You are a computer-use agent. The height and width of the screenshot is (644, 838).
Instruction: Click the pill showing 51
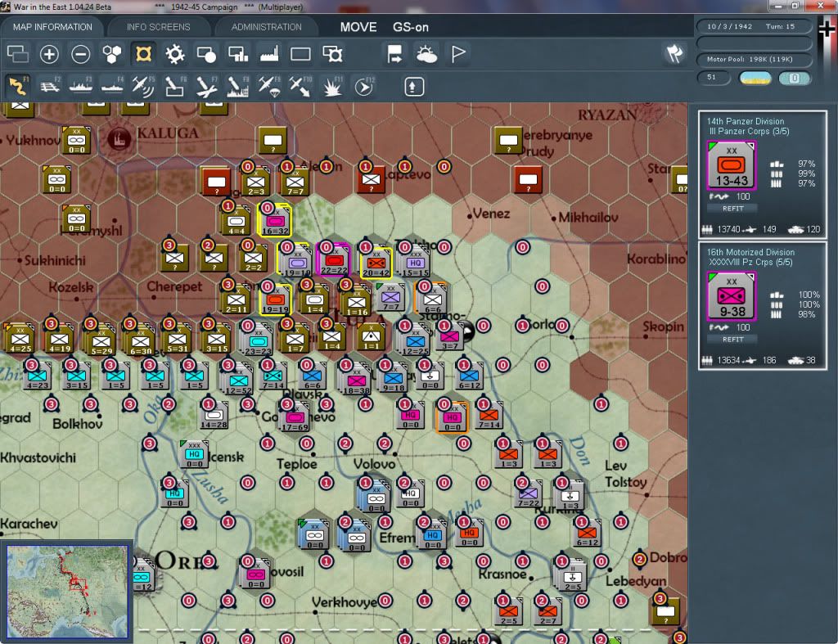pyautogui.click(x=714, y=78)
